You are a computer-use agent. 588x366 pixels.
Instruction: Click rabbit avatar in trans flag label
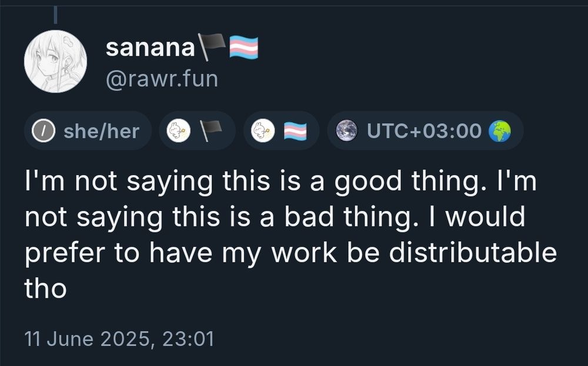click(262, 130)
